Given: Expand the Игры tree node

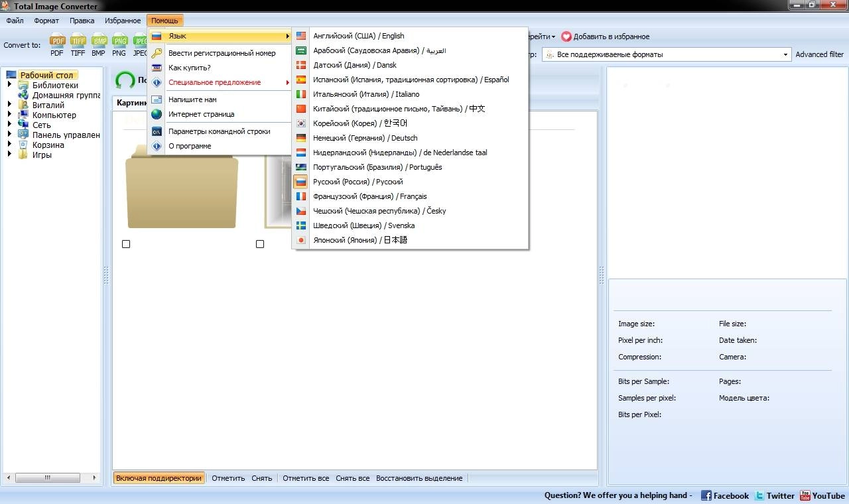Looking at the screenshot, I should [x=10, y=155].
